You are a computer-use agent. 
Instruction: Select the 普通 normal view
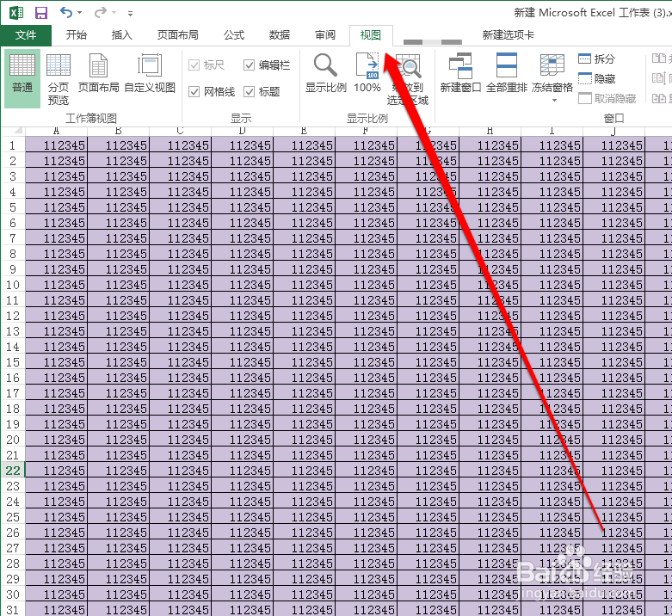pyautogui.click(x=22, y=78)
